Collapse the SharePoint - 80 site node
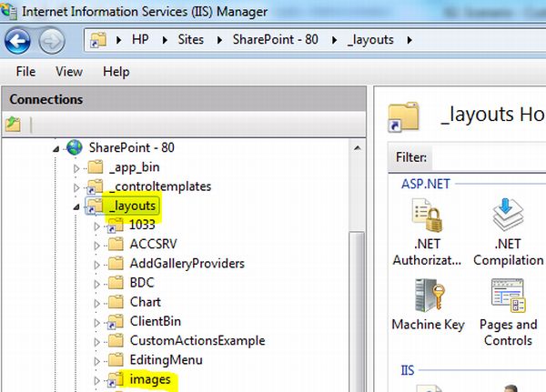This screenshot has width=546, height=392. [56, 149]
